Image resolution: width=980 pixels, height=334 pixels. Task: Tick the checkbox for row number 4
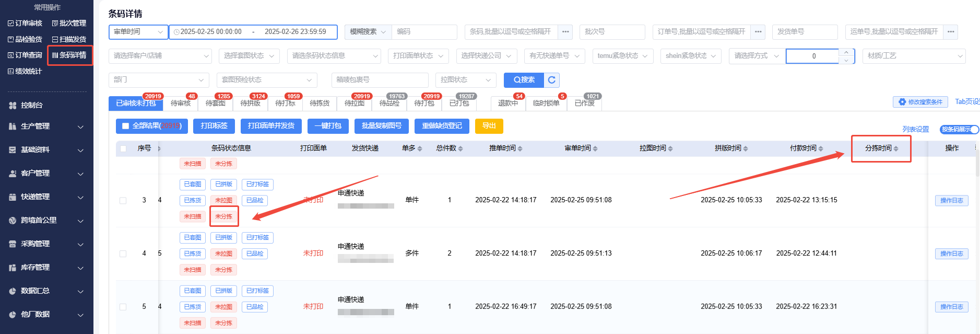[123, 254]
